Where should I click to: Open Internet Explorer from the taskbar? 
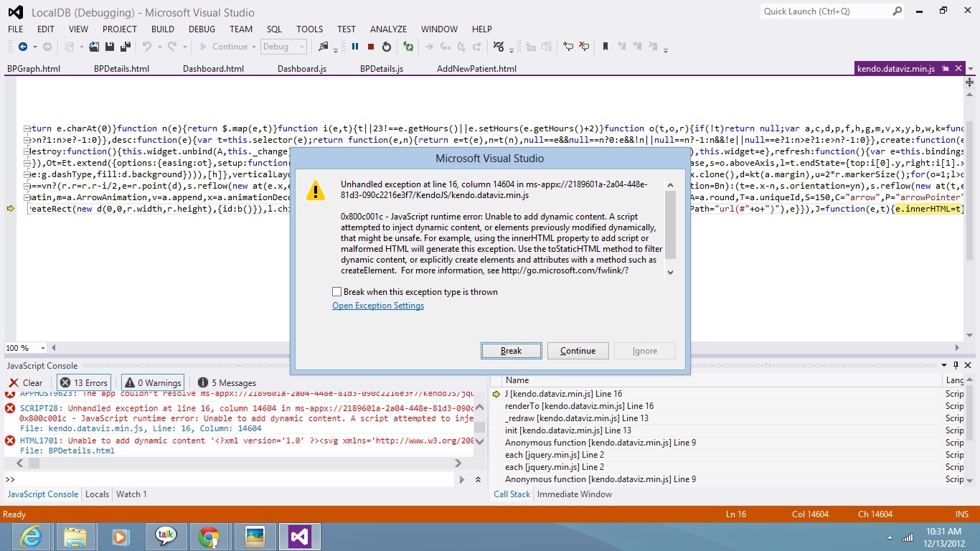(x=32, y=536)
